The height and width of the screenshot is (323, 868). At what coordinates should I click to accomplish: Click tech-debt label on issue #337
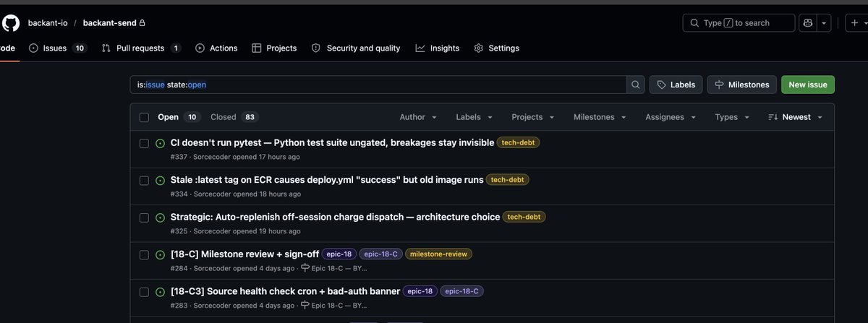(x=518, y=143)
